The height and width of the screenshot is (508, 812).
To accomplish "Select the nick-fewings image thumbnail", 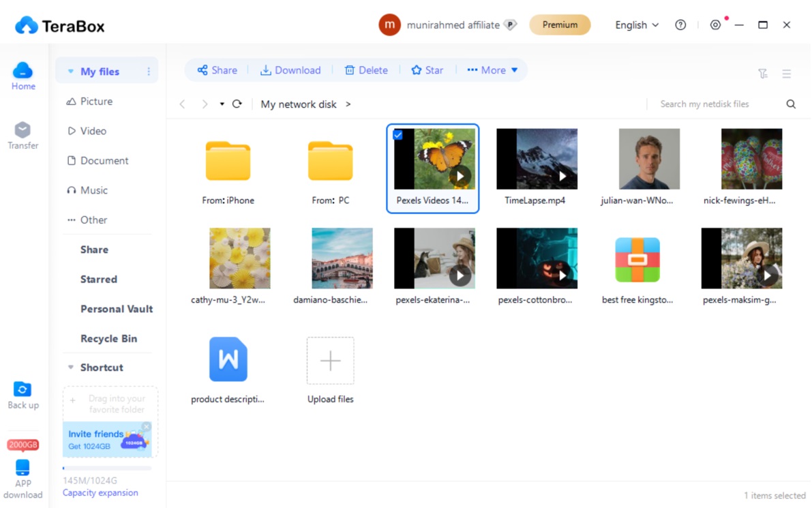I will (x=751, y=159).
